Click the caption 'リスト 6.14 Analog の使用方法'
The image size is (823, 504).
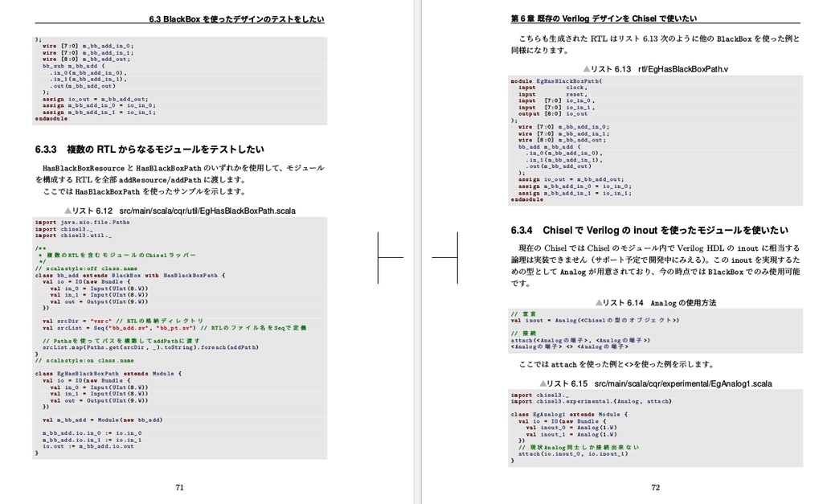click(656, 303)
